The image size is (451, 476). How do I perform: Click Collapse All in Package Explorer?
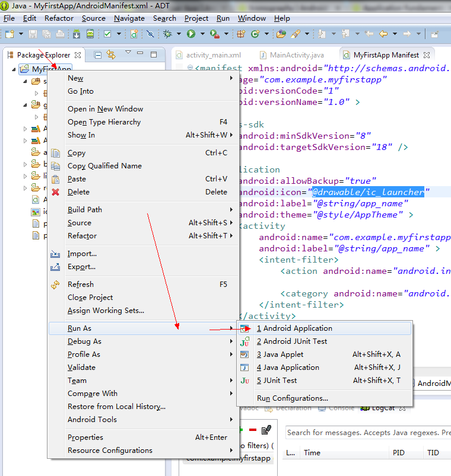click(98, 55)
